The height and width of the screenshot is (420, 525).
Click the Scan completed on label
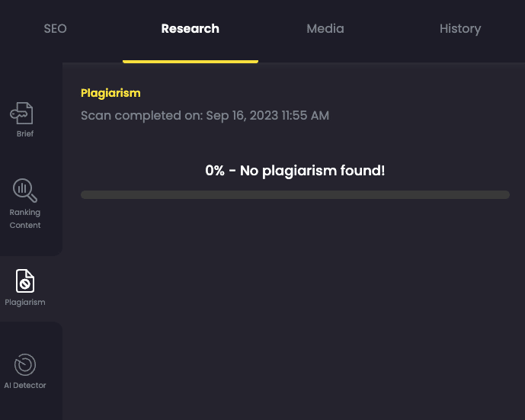(142, 116)
